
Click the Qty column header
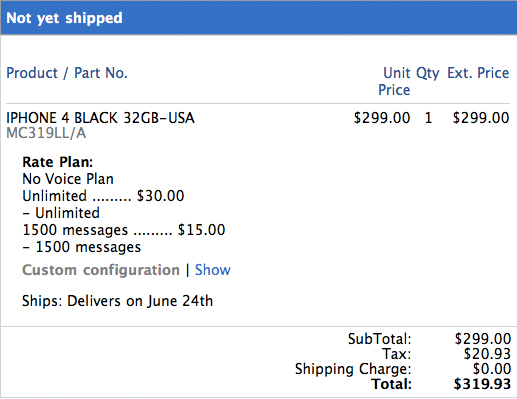click(x=428, y=74)
